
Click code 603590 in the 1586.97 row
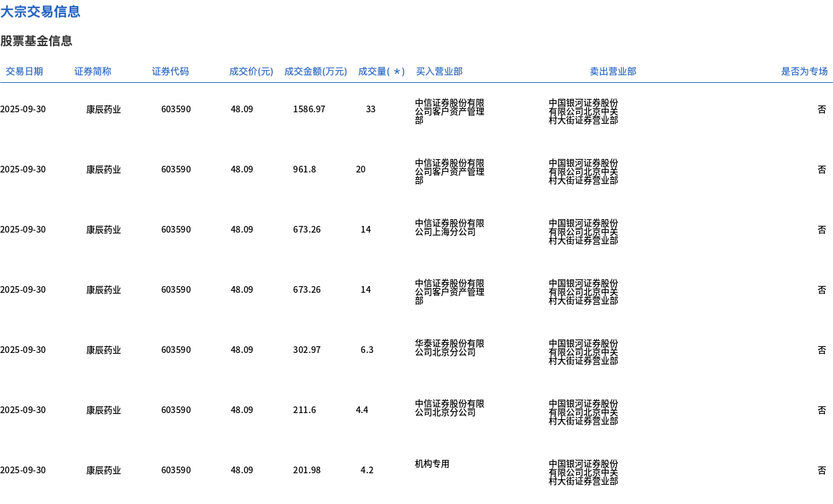point(176,109)
